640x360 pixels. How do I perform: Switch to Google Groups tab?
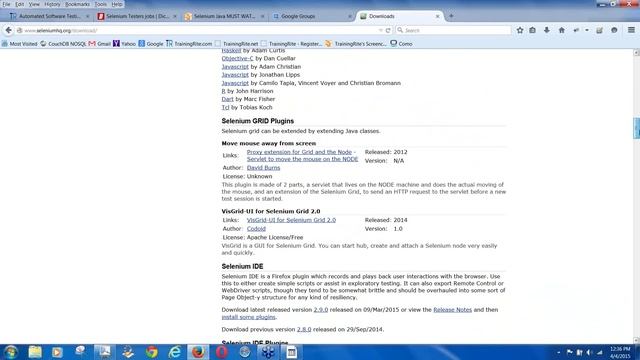pyautogui.click(x=312, y=16)
